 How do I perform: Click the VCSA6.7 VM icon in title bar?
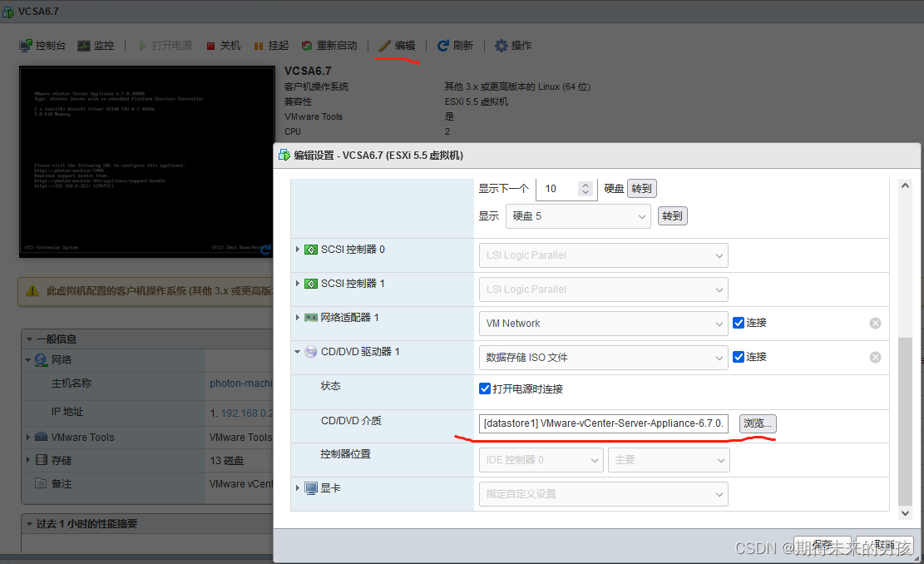click(8, 11)
